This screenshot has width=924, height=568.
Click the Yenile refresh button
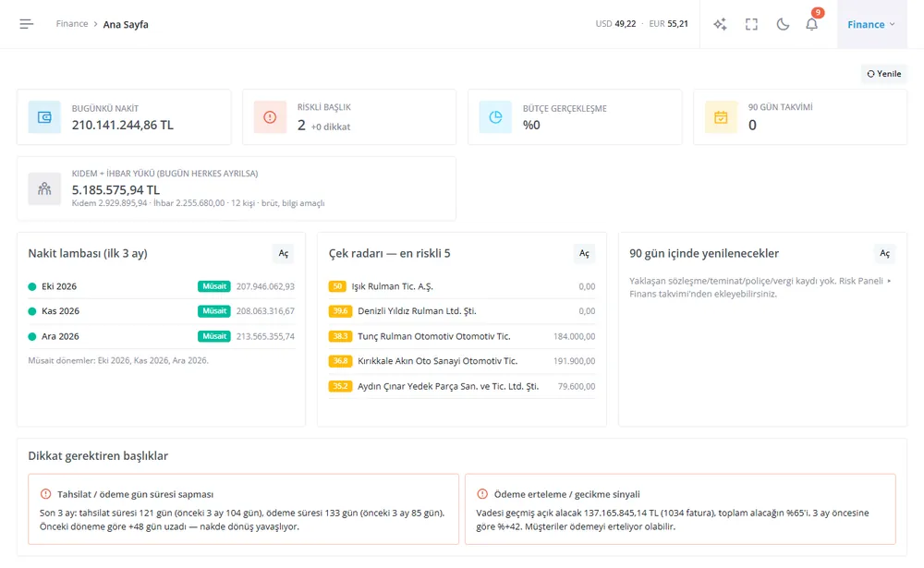[x=884, y=74]
